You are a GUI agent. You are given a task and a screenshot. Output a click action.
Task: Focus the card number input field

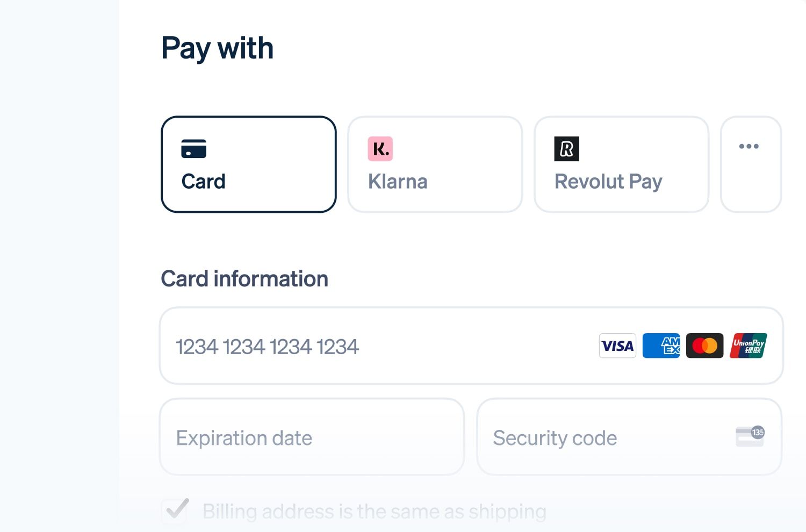(376, 347)
